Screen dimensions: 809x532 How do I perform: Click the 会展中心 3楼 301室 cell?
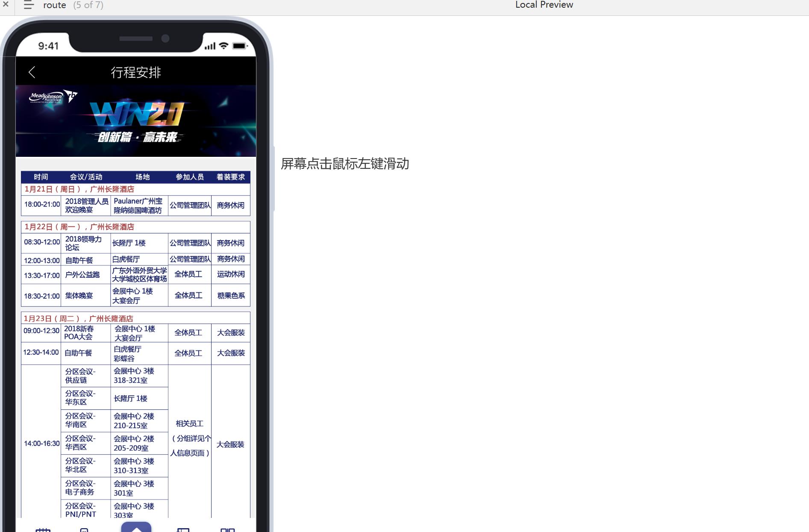tap(139, 488)
